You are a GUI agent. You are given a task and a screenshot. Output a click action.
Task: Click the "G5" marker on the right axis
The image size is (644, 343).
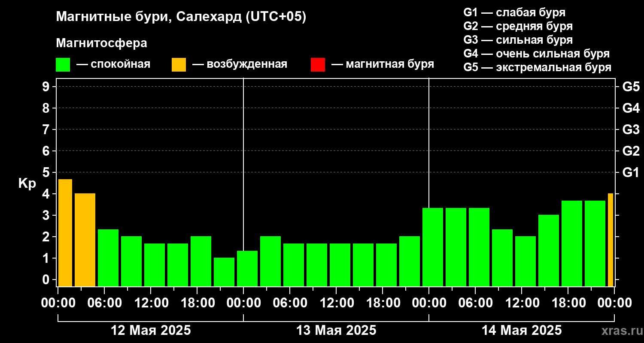pos(631,87)
